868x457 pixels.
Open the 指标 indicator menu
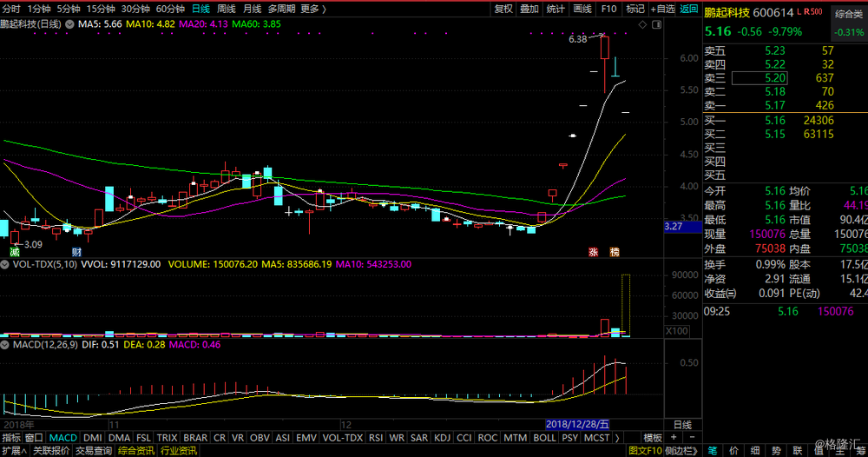(11, 438)
